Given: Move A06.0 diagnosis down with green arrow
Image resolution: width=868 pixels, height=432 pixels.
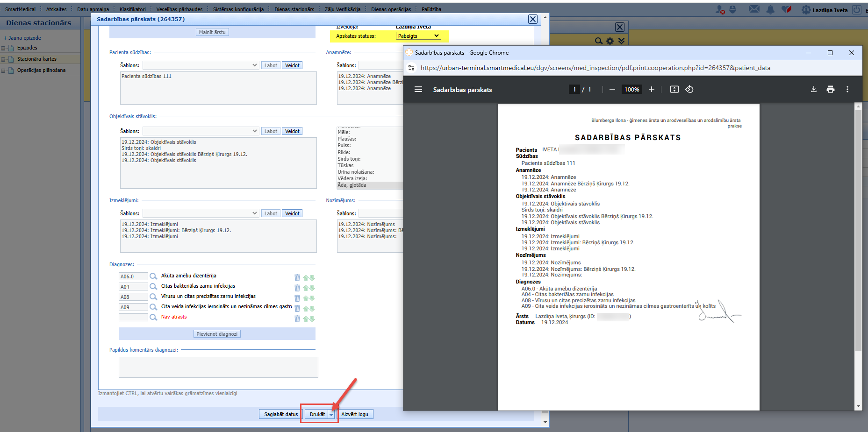Looking at the screenshot, I should point(312,277).
